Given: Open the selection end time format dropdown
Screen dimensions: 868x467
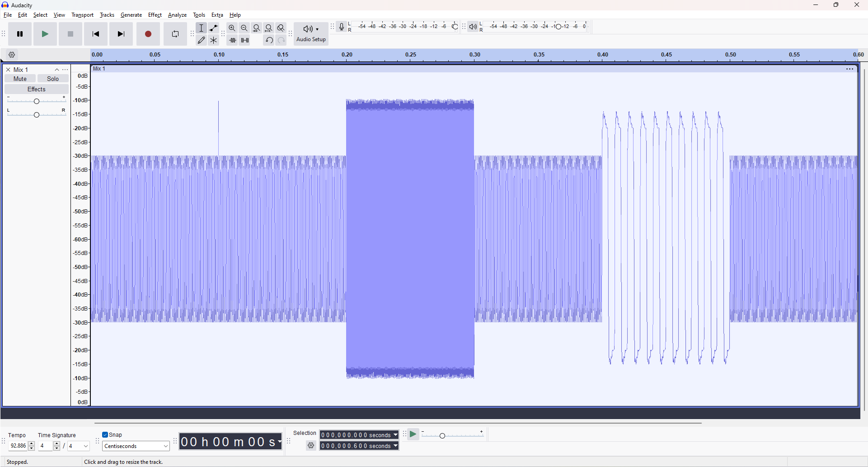Looking at the screenshot, I should 394,446.
